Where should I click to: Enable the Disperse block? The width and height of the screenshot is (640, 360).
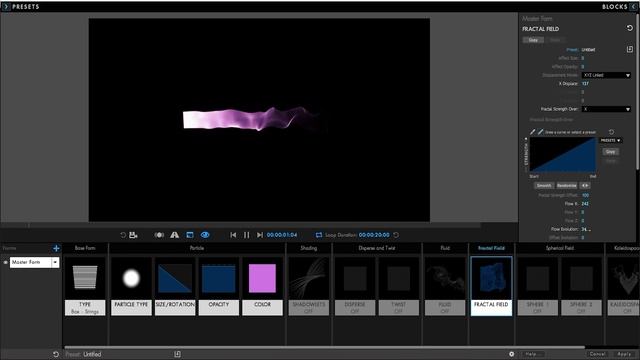tap(355, 286)
